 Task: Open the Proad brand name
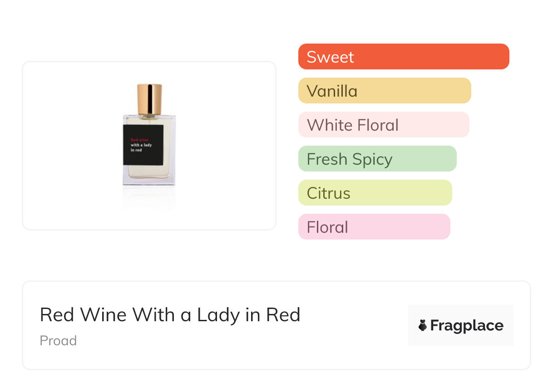[58, 341]
